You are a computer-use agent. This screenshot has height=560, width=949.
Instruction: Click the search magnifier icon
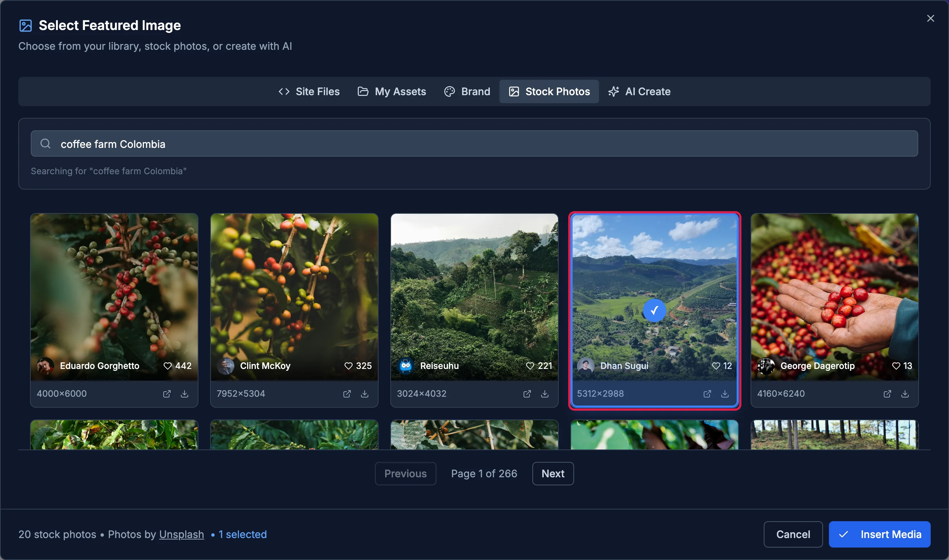coord(45,143)
